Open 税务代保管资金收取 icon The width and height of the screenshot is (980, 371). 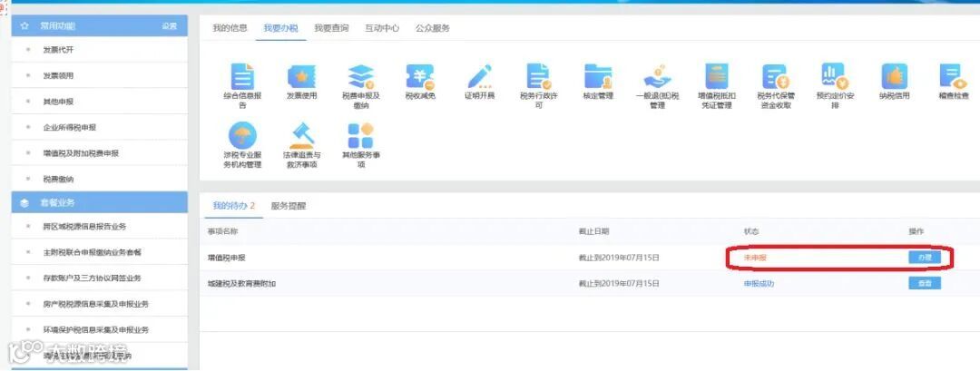pos(776,77)
